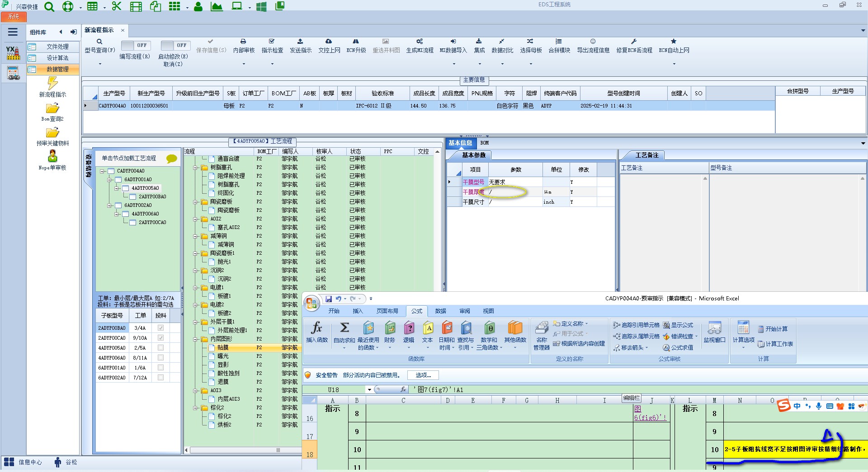868x472 pixels.
Task: Click the green user icon in top bar
Action: [198, 6]
